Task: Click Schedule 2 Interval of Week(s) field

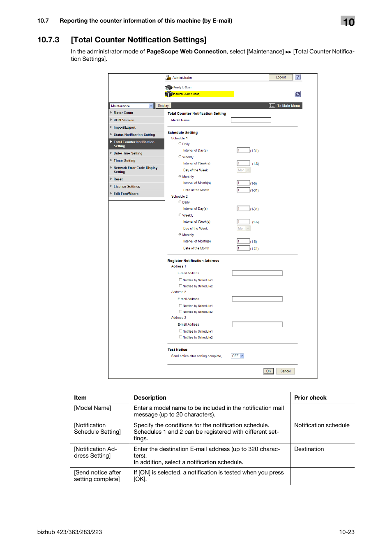Action: tap(243, 222)
